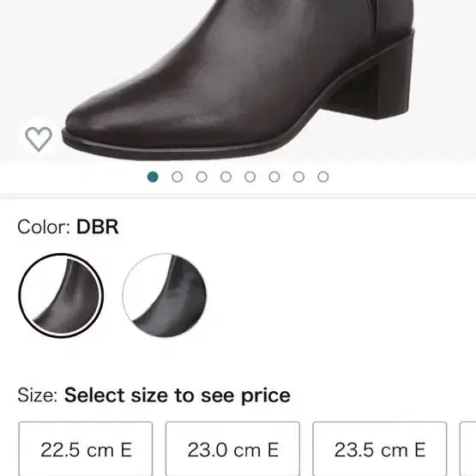The image size is (476, 476).
Task: Select size 23.5 cm E
Action: (x=379, y=449)
